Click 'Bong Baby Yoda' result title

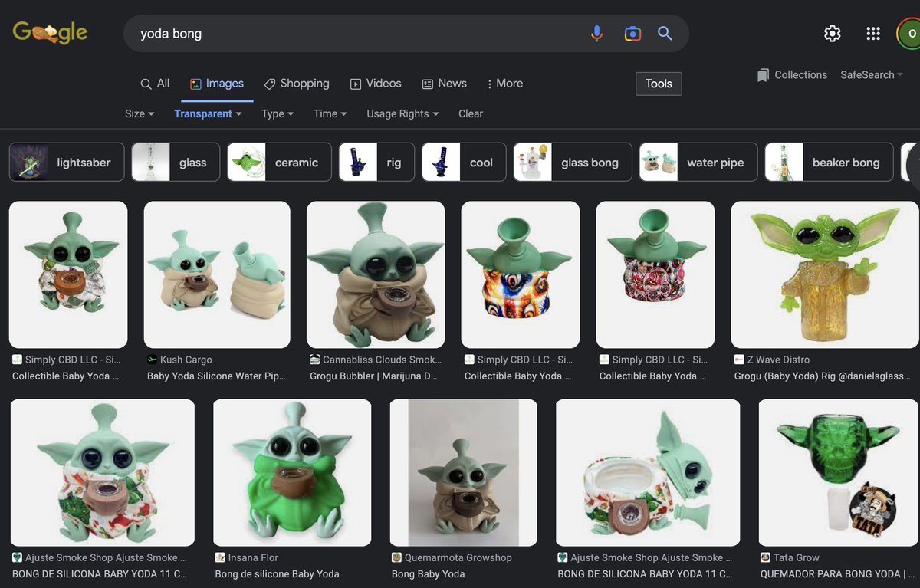pyautogui.click(x=428, y=573)
